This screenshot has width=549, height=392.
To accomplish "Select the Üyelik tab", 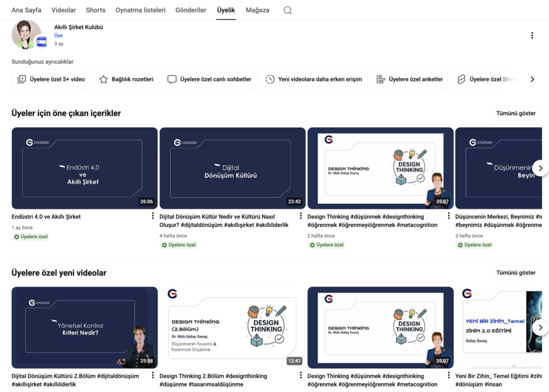I will point(226,10).
